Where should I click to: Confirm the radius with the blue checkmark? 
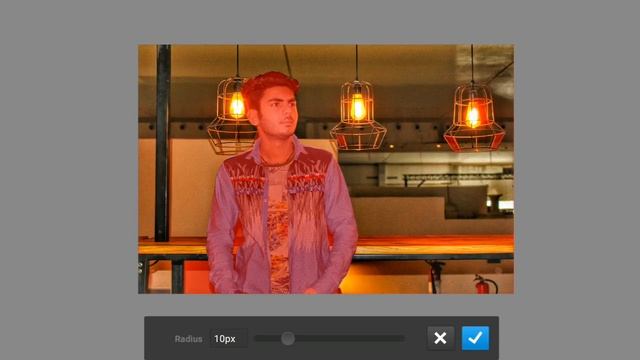[475, 338]
